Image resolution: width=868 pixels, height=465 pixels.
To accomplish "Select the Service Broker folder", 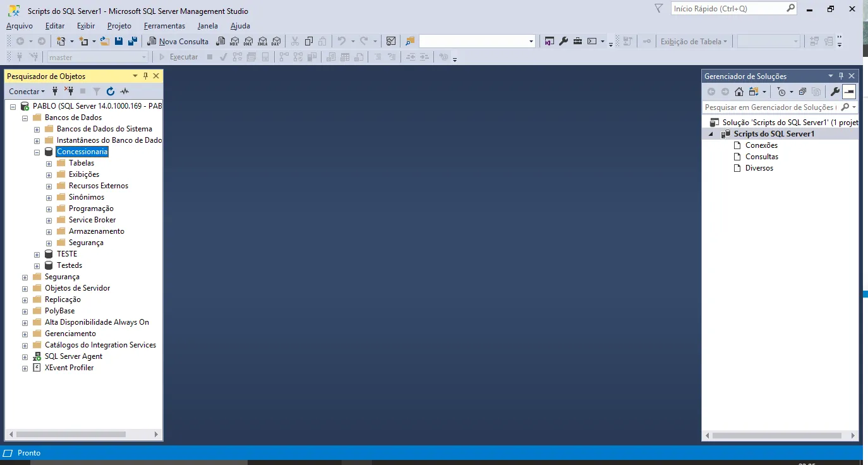I will point(92,220).
